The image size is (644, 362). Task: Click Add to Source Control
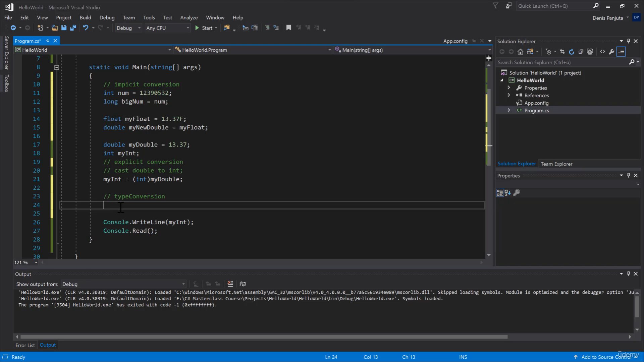[606, 357]
